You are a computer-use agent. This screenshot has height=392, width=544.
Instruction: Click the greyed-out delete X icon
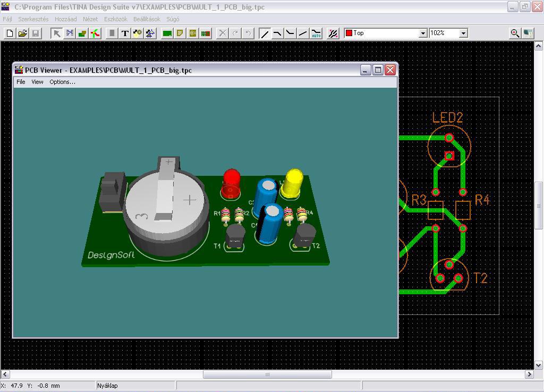[x=223, y=33]
